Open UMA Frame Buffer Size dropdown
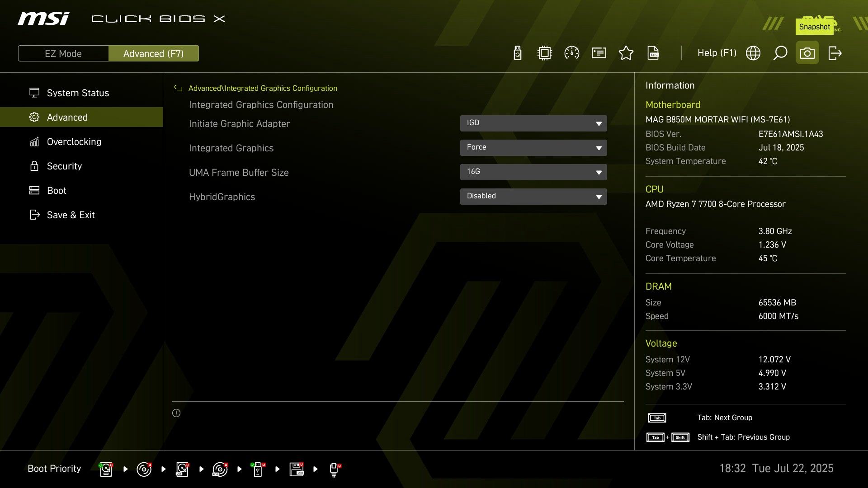Screen dimensions: 868x488 point(533,172)
